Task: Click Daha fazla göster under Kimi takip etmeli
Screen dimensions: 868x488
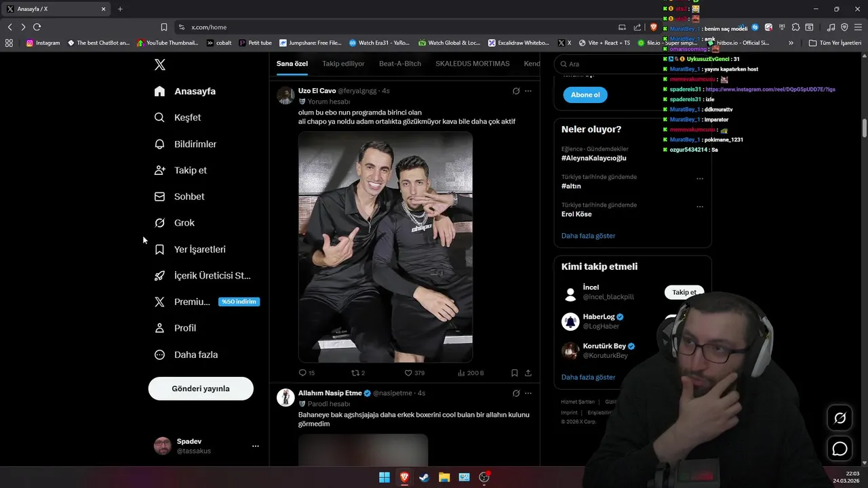Action: point(589,377)
